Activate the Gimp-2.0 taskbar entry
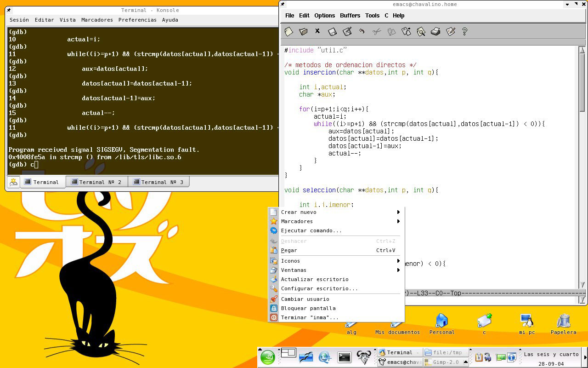 [446, 362]
